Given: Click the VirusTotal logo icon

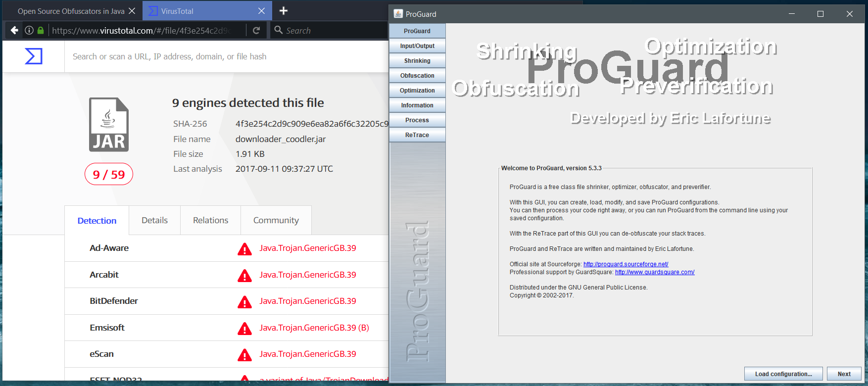Looking at the screenshot, I should coord(34,56).
